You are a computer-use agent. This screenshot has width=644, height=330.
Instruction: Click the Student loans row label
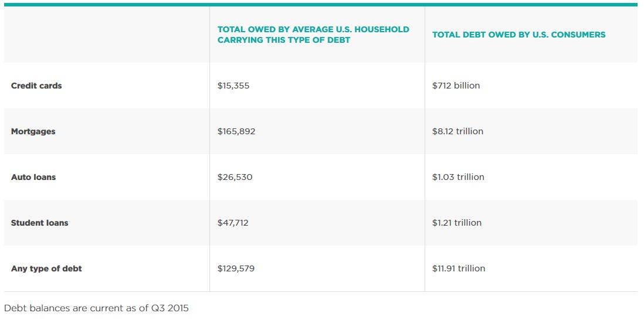pos(39,223)
